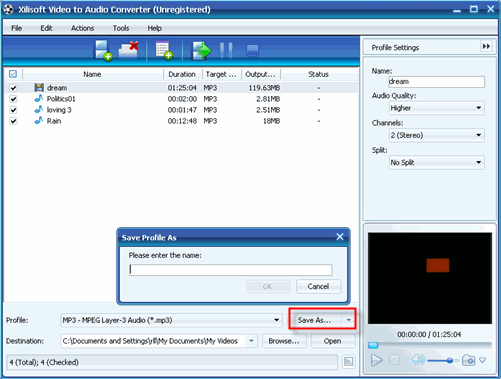Open the Split dropdown

(436, 163)
